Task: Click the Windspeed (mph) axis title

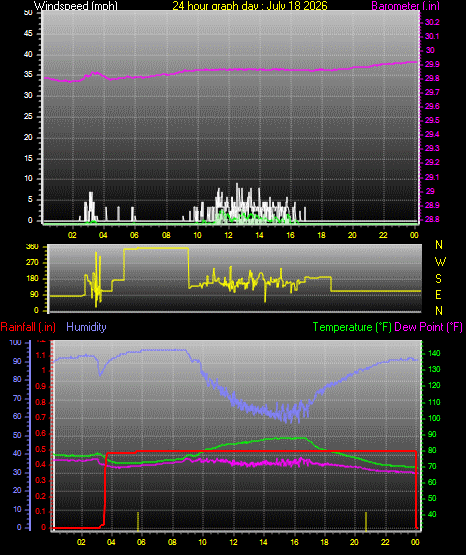Action: 76,5
